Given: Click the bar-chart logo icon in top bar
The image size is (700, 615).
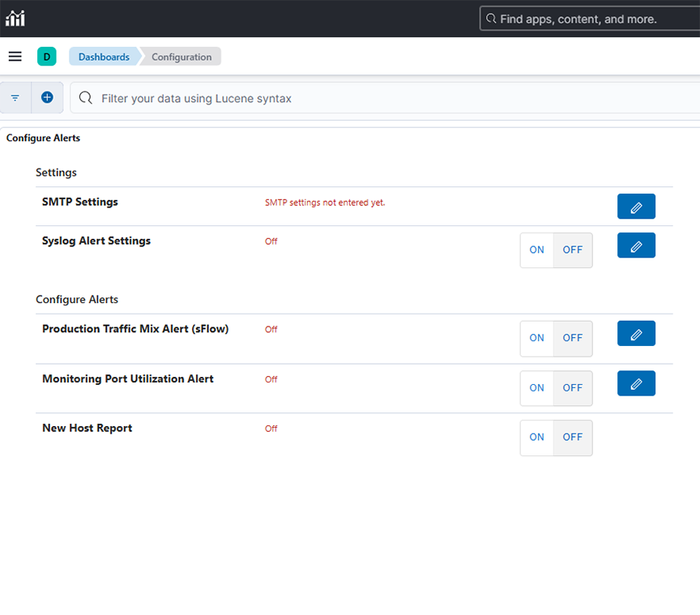Looking at the screenshot, I should click(x=15, y=18).
